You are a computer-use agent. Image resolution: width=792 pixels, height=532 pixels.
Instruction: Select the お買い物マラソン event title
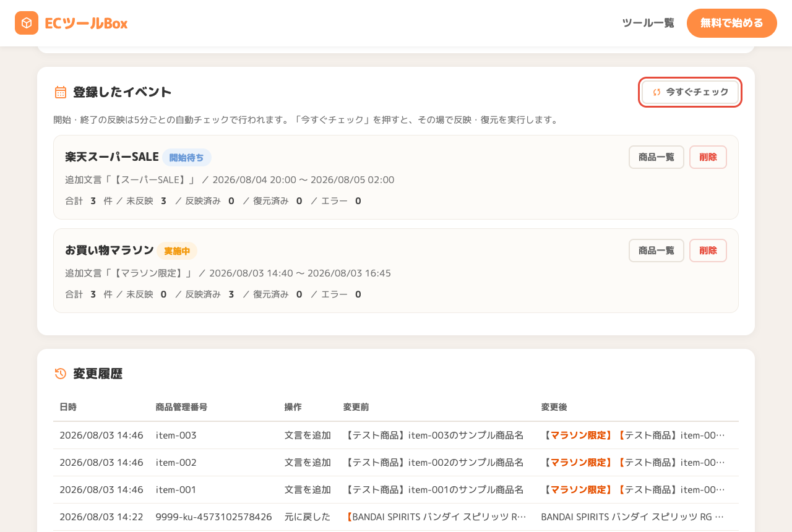(x=110, y=251)
